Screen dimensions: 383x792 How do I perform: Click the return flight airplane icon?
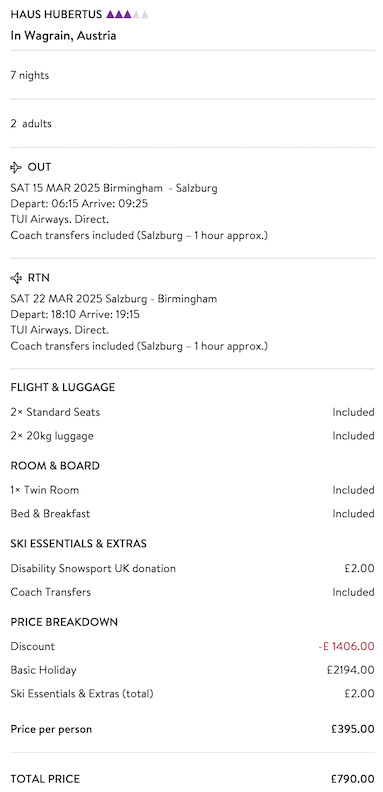coord(16,278)
